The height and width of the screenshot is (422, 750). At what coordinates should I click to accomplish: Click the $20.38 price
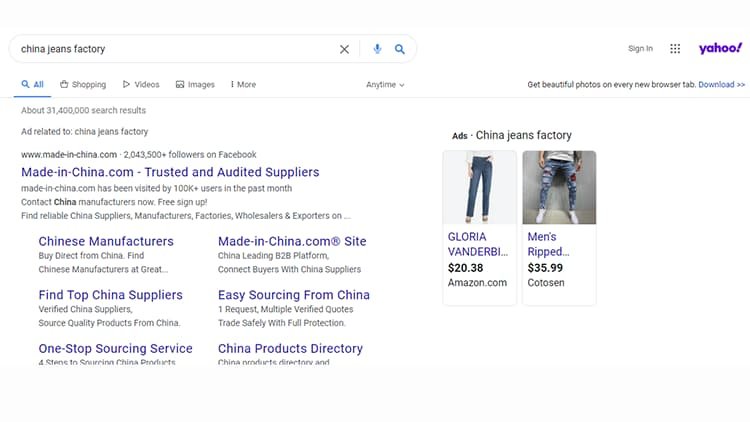(465, 268)
